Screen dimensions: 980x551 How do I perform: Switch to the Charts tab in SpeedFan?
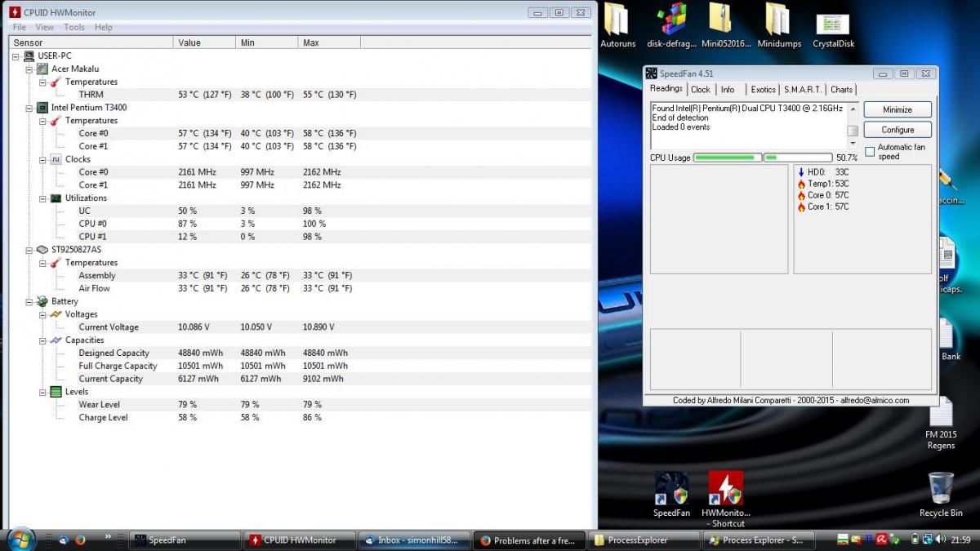(x=841, y=90)
